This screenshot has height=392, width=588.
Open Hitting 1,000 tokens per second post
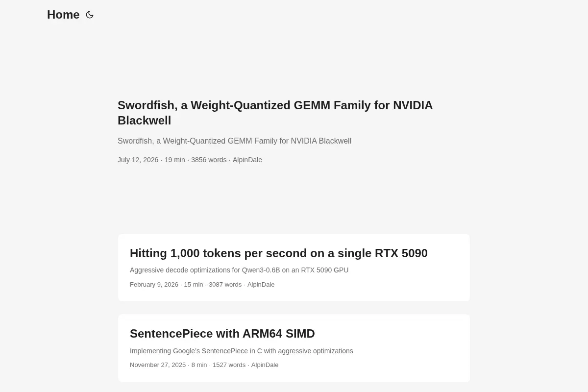(x=279, y=253)
